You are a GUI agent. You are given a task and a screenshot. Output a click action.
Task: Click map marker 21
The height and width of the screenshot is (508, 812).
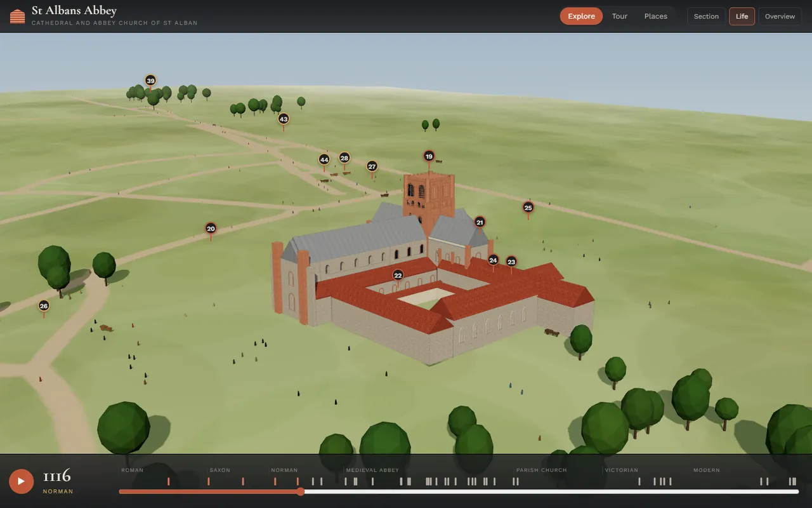pos(480,222)
